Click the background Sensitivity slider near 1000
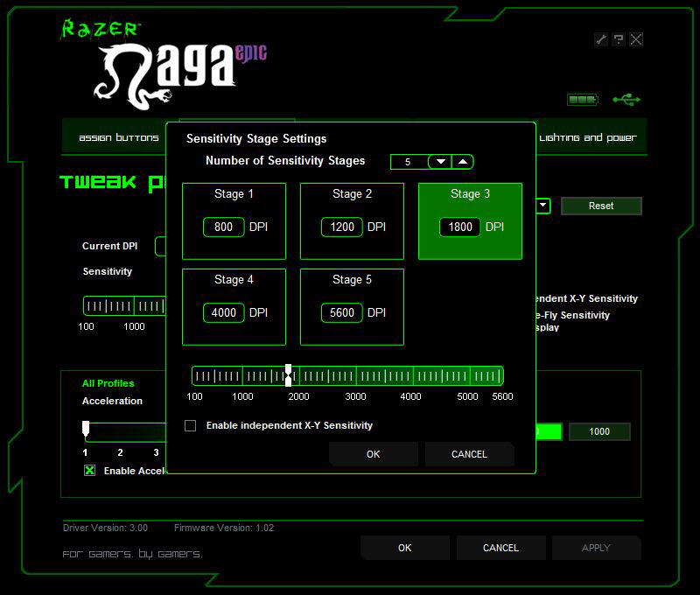 (x=134, y=305)
